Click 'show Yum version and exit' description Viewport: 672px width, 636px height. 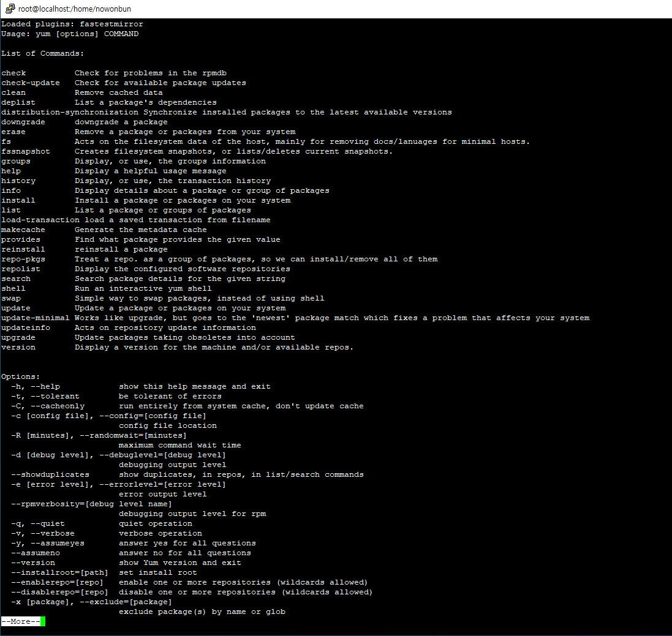180,563
